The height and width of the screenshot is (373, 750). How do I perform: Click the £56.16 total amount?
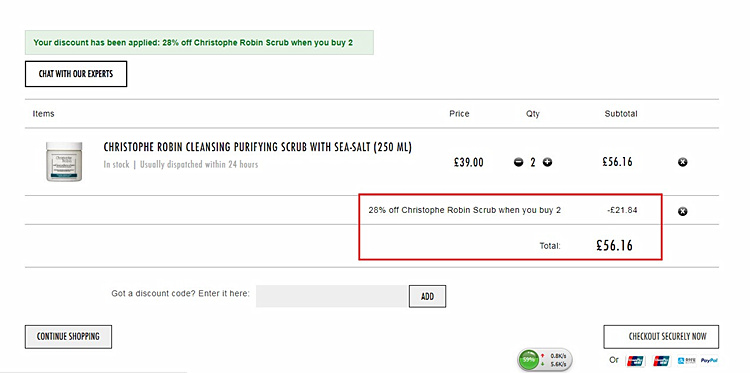coord(614,245)
